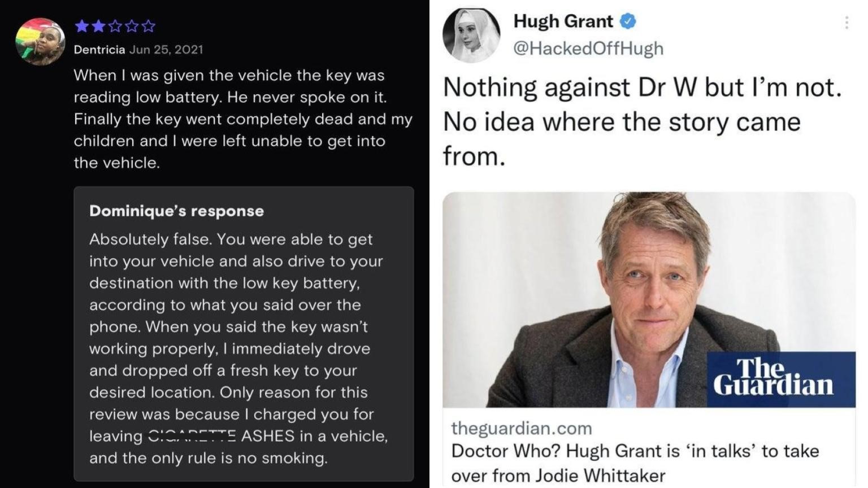Click the fifth empty rating star
This screenshot has width=868, height=488.
point(148,25)
